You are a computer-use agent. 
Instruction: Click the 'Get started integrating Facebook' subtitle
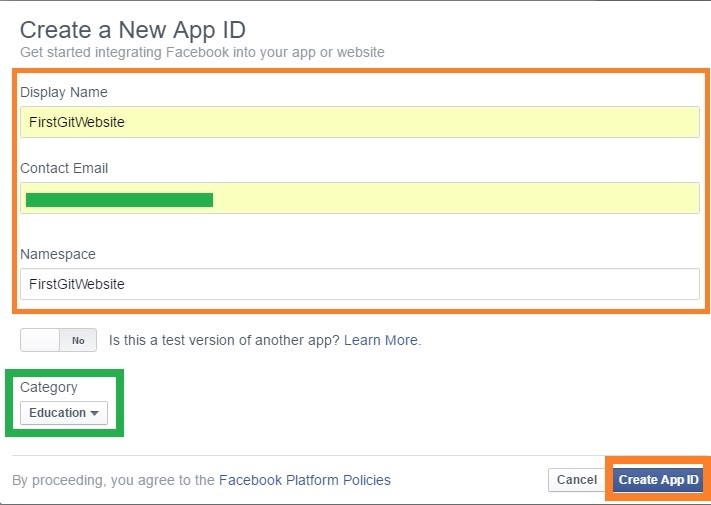click(x=202, y=51)
